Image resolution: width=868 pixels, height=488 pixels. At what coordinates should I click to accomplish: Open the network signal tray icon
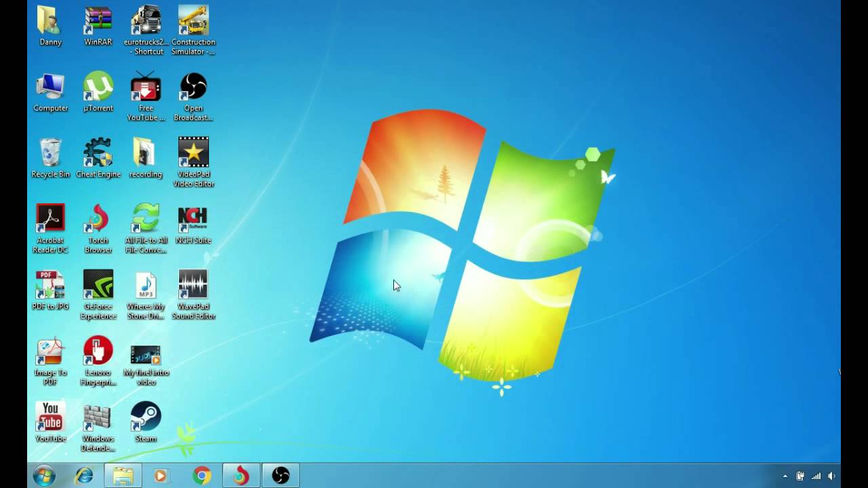click(x=816, y=476)
